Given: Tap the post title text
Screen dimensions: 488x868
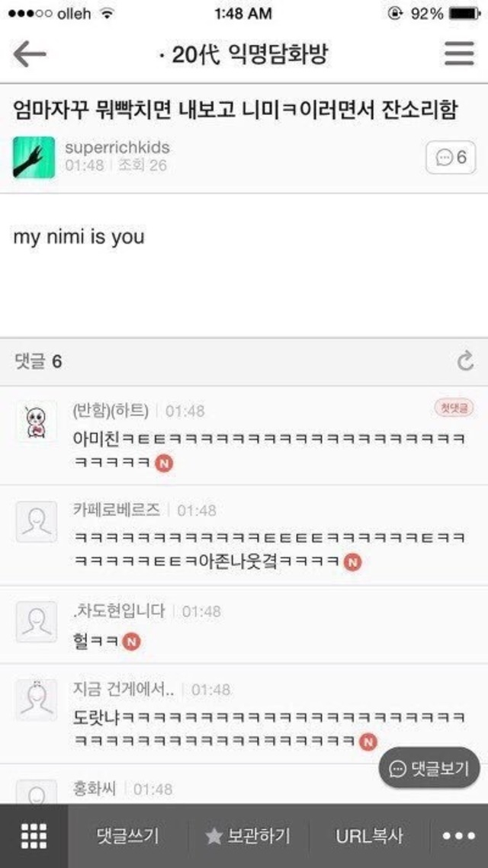Looking at the screenshot, I should click(235, 110).
